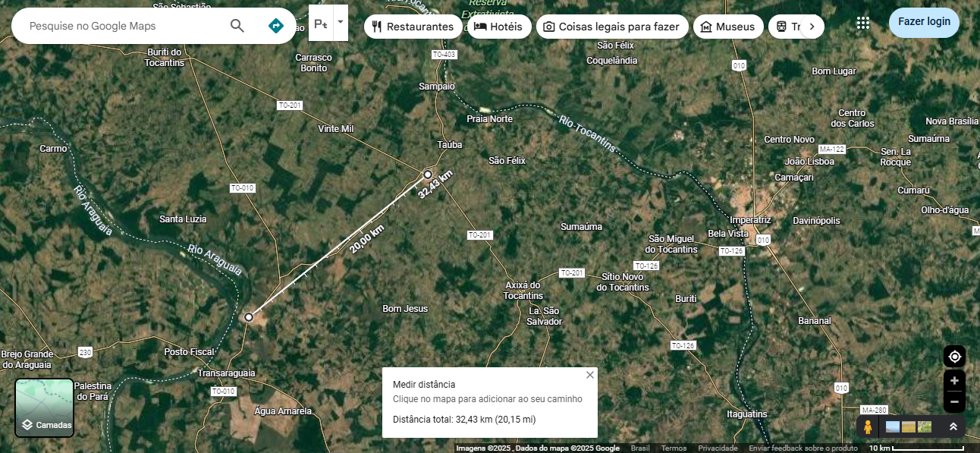980x453 pixels.
Task: Zoom out with the minus button
Action: point(954,402)
